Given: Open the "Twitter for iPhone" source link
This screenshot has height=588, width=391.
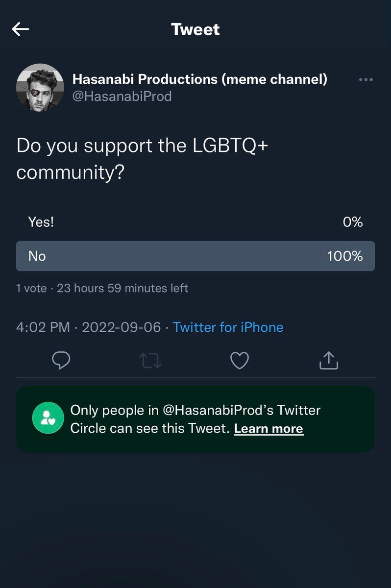Looking at the screenshot, I should (x=228, y=327).
